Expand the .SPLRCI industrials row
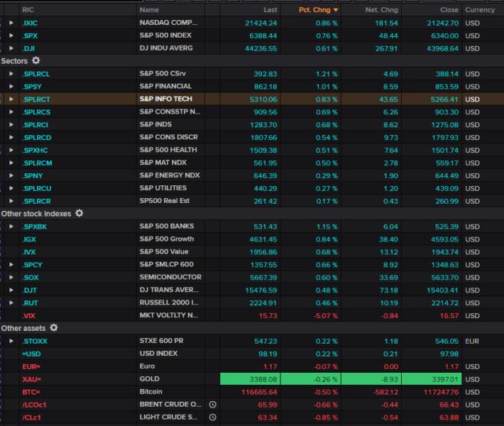 click(11, 124)
